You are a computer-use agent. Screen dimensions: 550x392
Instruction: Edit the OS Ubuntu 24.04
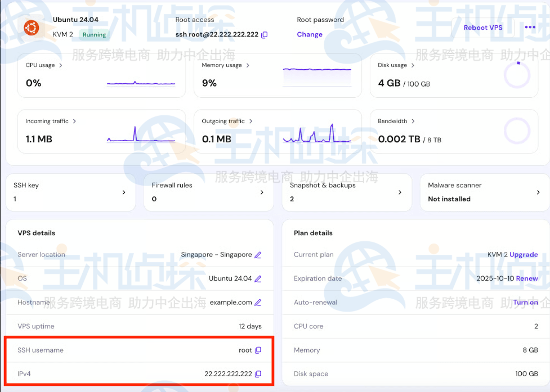(258, 278)
